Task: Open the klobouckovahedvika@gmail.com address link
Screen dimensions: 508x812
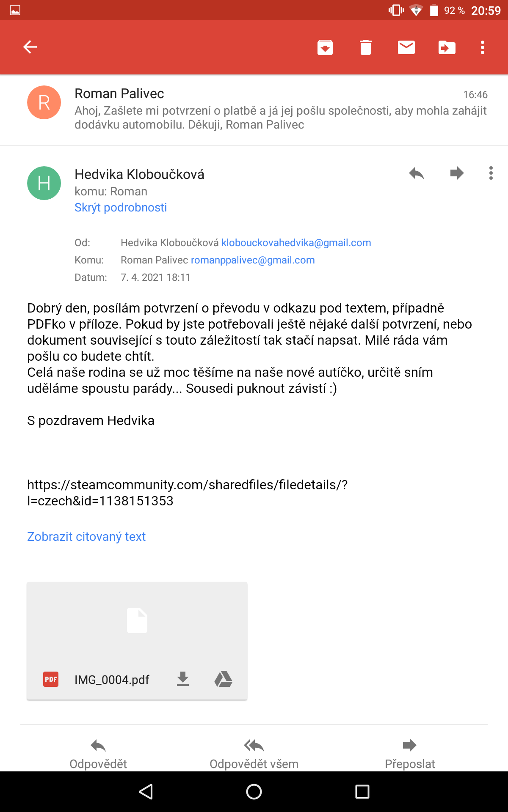Action: [296, 243]
